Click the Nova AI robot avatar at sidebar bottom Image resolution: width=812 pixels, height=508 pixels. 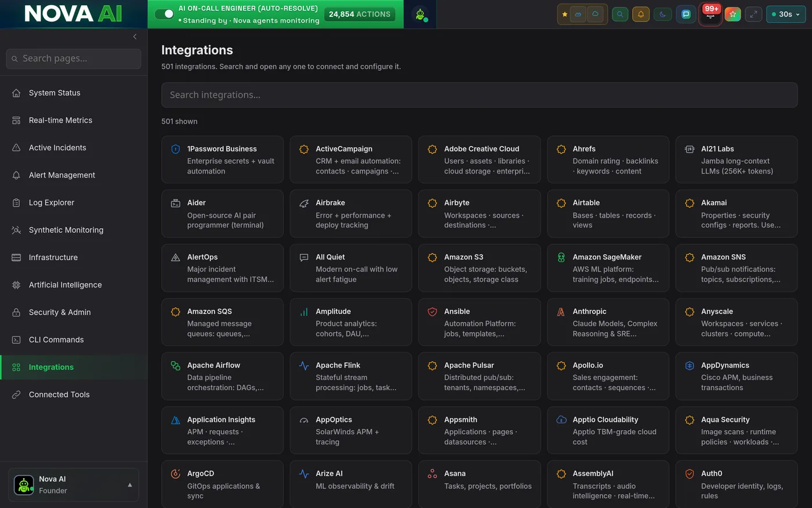click(x=24, y=485)
